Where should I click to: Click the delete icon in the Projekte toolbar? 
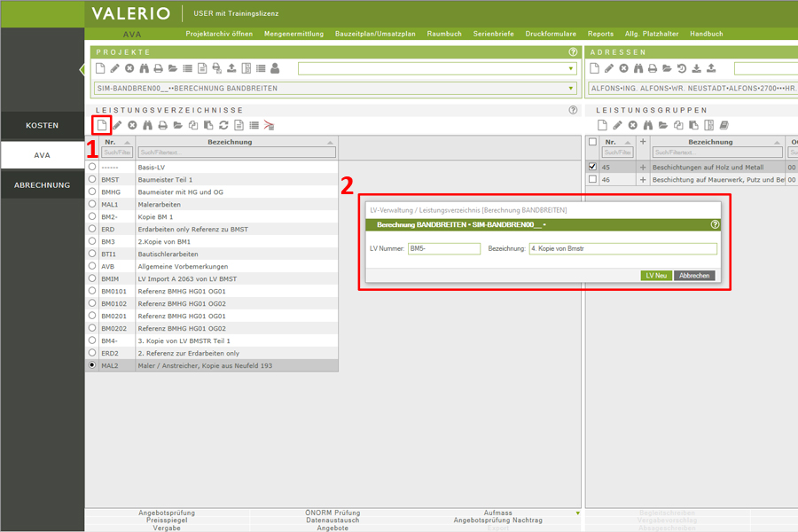pos(129,68)
